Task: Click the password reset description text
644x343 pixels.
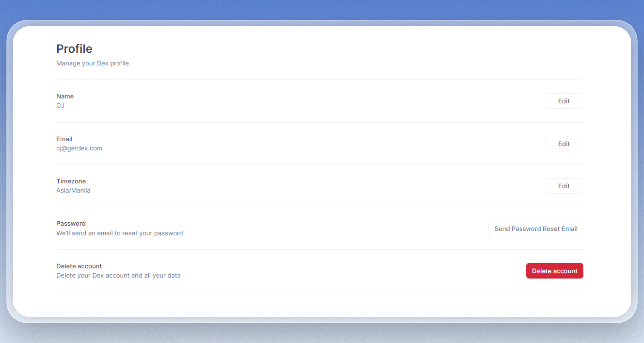Action: pos(119,233)
